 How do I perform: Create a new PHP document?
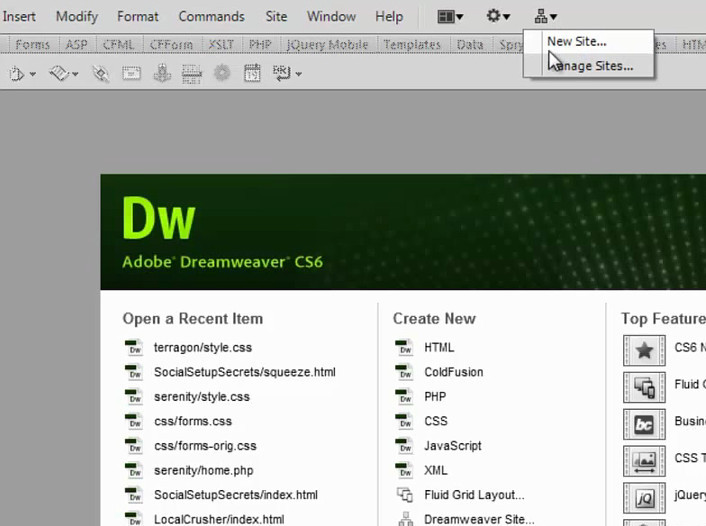click(x=435, y=397)
